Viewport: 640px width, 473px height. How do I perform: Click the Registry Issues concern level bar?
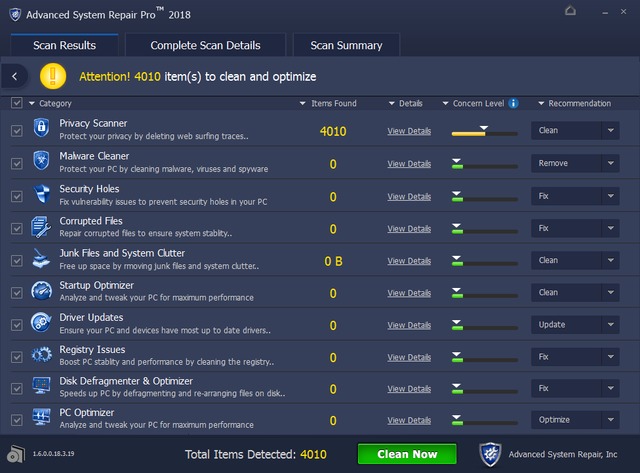[x=484, y=358]
